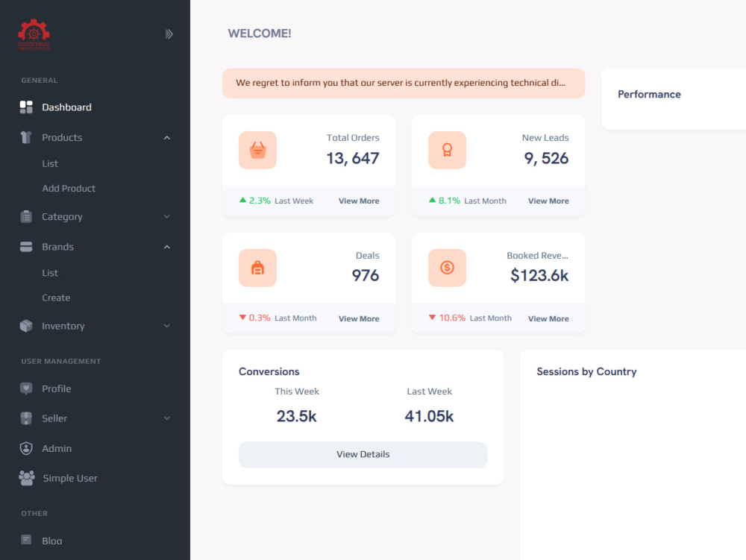Click the Seller store icon

click(x=26, y=418)
